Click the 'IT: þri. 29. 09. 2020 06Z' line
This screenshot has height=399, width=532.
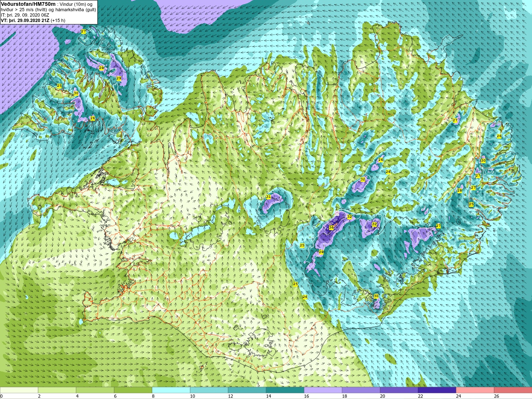[x=25, y=15]
